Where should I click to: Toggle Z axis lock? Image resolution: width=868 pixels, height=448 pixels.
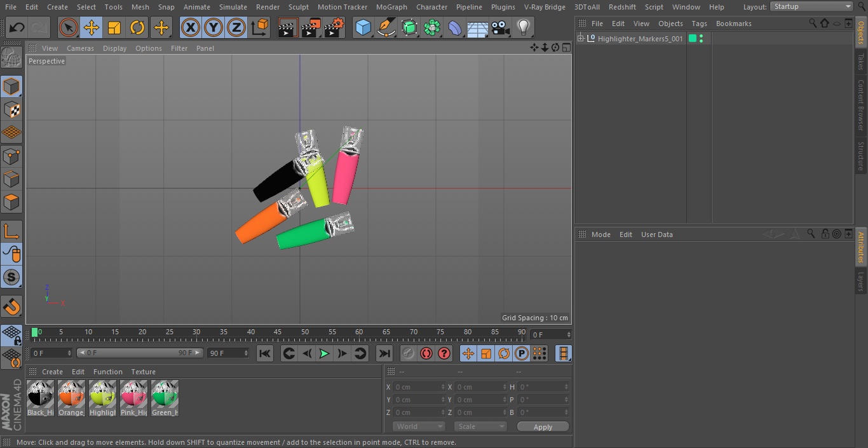point(236,27)
